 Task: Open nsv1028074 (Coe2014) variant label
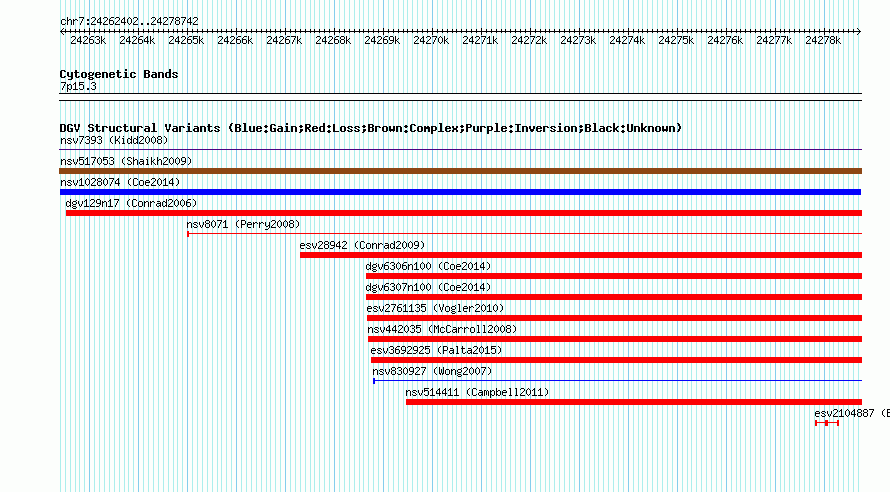120,182
